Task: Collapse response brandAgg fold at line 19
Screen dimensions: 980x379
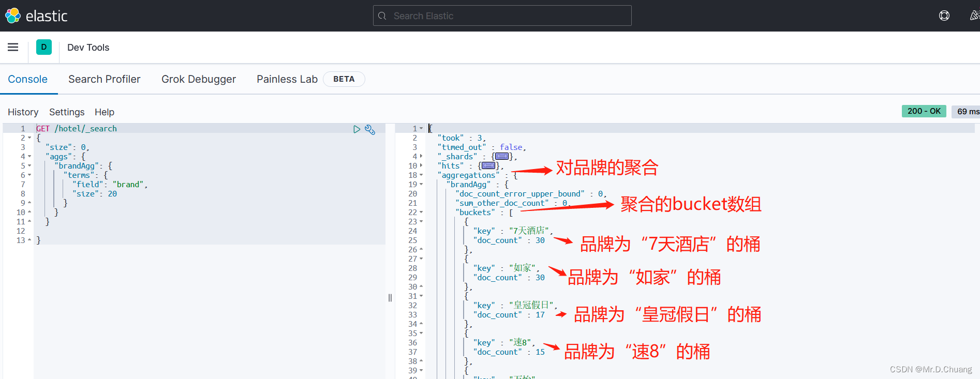Action: pyautogui.click(x=421, y=184)
